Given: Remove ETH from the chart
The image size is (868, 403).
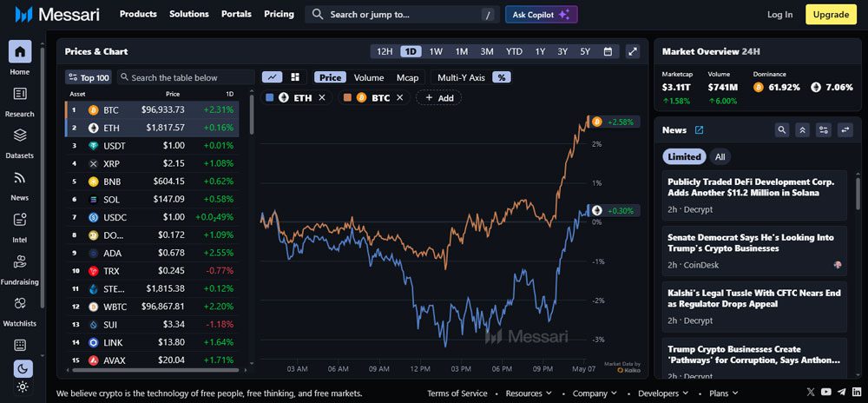Looking at the screenshot, I should 322,98.
